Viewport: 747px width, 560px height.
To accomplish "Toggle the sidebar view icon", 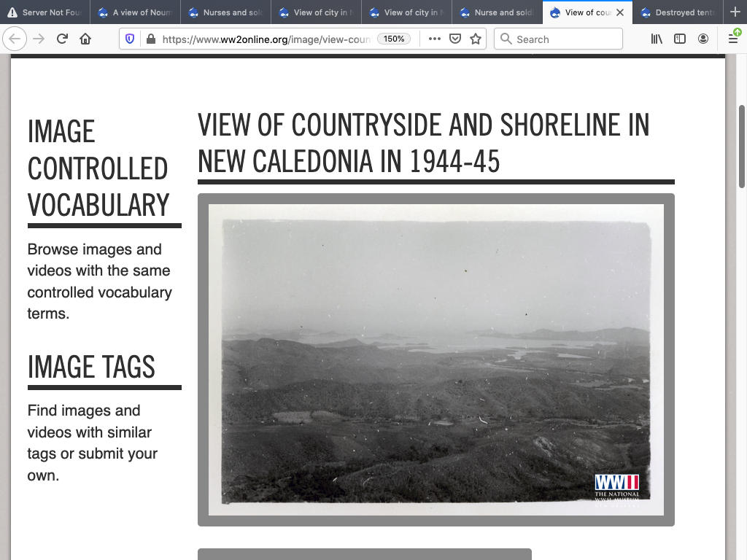I will pyautogui.click(x=680, y=39).
